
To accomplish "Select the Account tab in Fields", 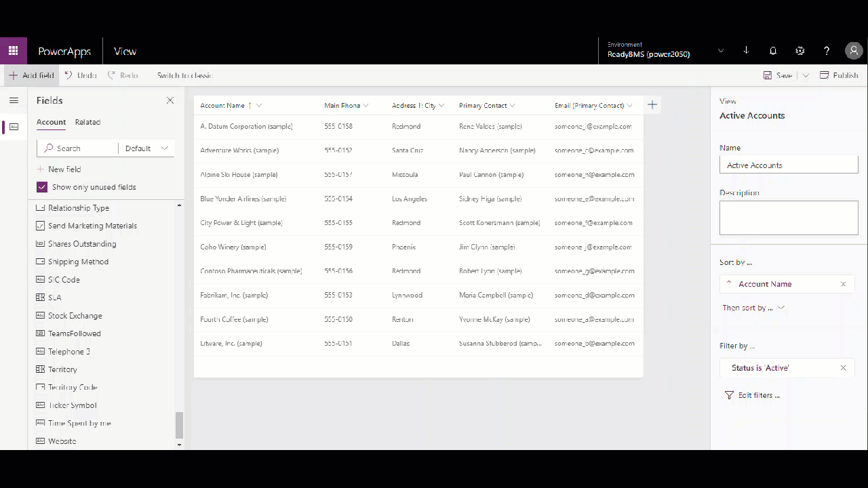I will coord(51,122).
